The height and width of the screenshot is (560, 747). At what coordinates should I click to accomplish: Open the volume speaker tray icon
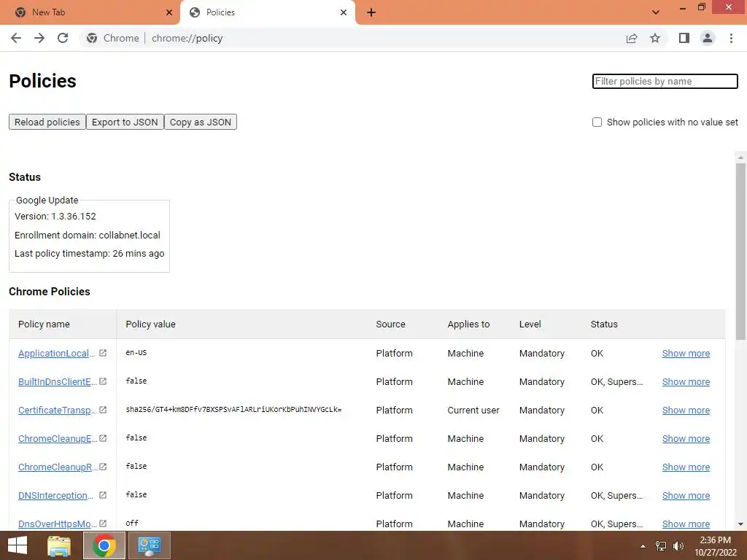coord(678,546)
